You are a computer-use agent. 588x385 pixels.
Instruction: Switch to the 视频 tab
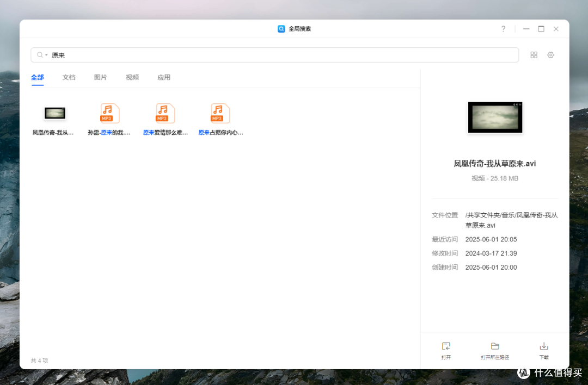[x=132, y=78]
